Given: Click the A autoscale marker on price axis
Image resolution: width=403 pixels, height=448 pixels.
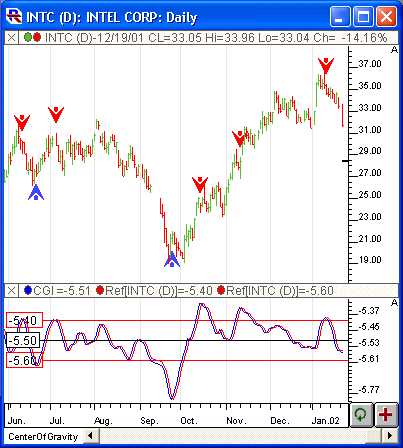Looking at the screenshot, I should tap(394, 50).
